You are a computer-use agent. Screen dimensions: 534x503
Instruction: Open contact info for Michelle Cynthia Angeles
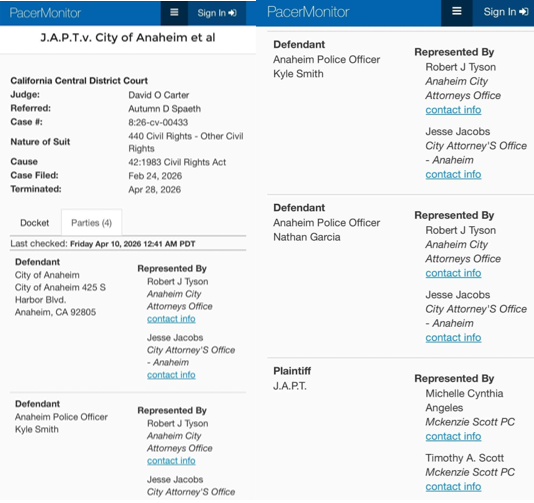click(x=453, y=436)
